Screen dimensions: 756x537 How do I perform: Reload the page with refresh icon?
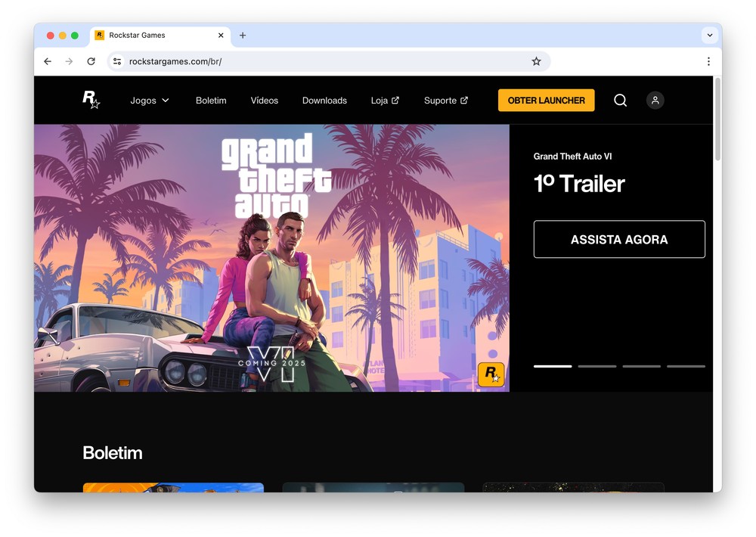(x=91, y=61)
